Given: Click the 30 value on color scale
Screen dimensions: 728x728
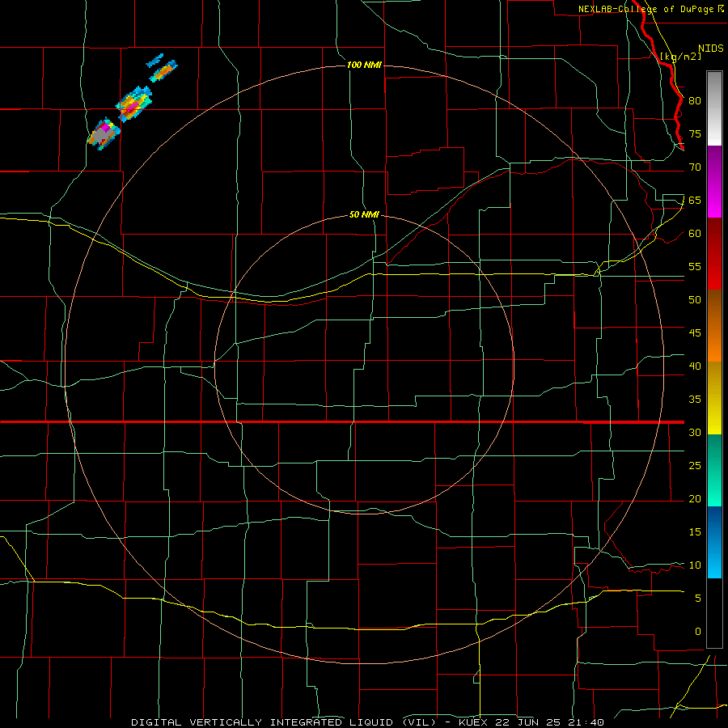Looking at the screenshot, I should [x=695, y=432].
